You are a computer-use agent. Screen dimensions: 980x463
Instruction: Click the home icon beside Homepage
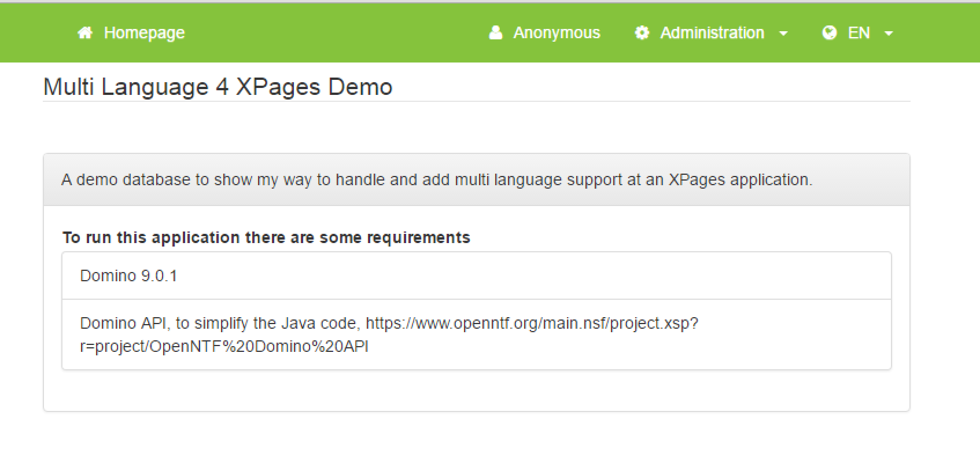85,33
